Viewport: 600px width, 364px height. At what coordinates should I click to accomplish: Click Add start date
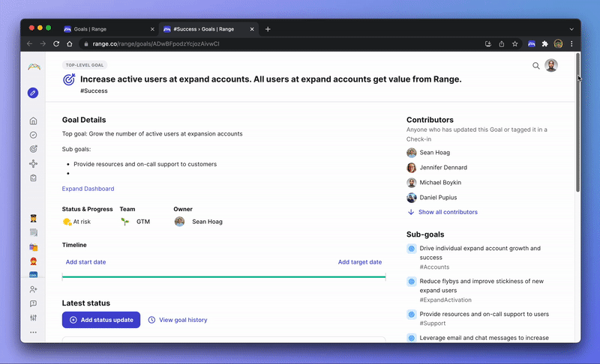85,262
